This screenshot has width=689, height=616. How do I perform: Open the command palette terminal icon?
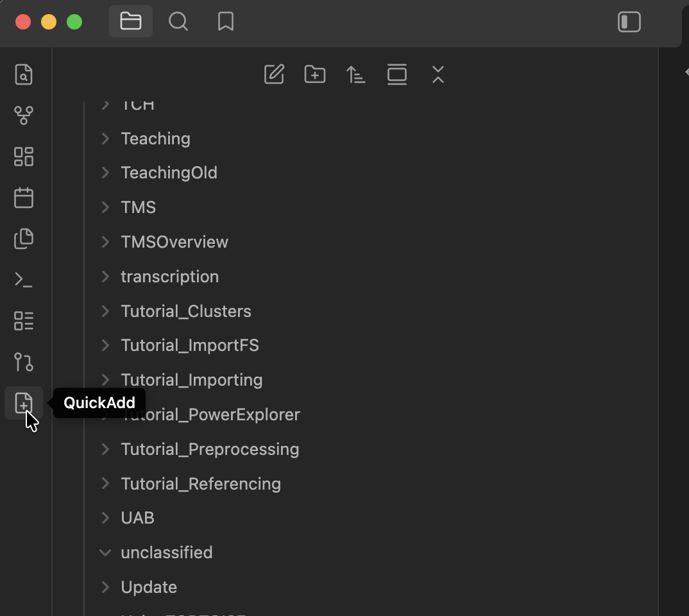(x=24, y=280)
